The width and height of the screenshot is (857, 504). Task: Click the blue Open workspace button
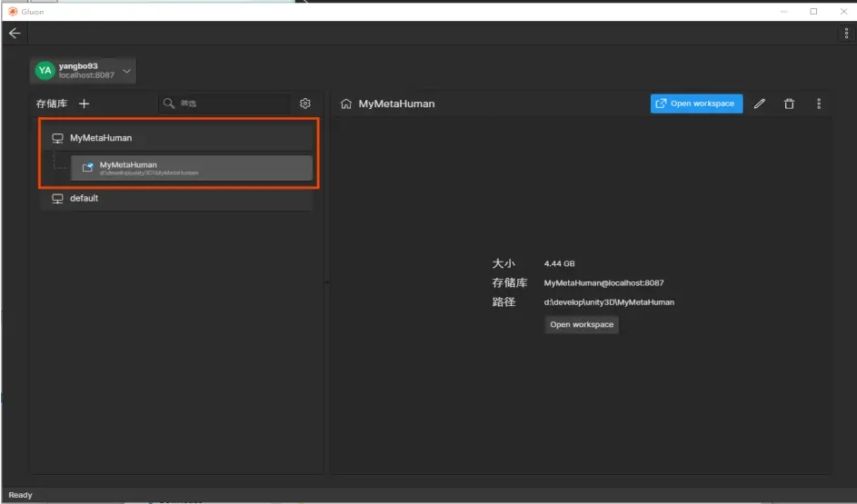696,104
